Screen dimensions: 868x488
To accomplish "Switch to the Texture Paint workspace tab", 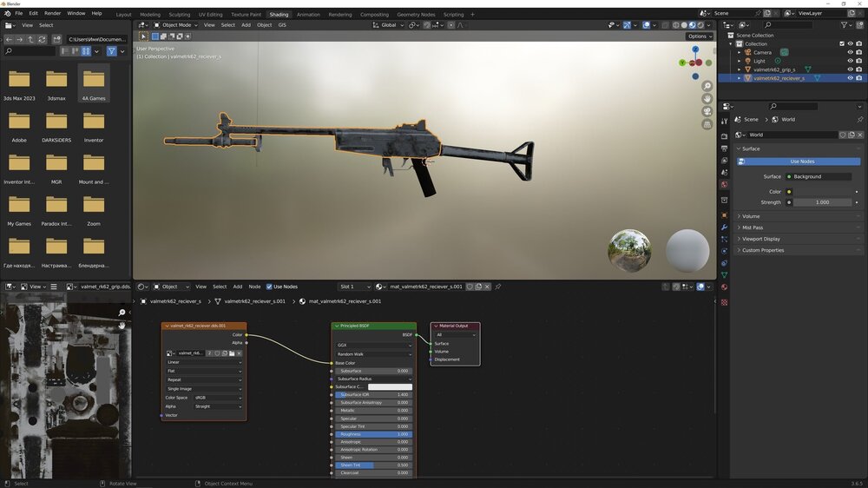I will coord(245,15).
